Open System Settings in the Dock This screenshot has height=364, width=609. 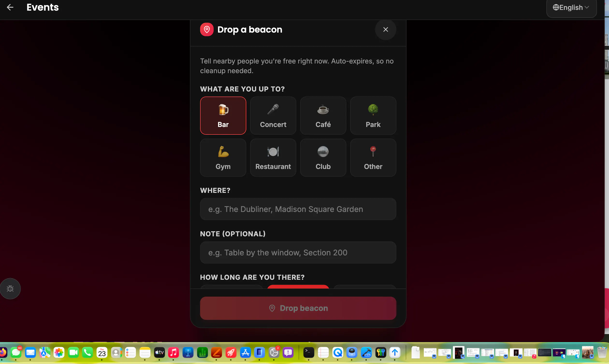274,353
